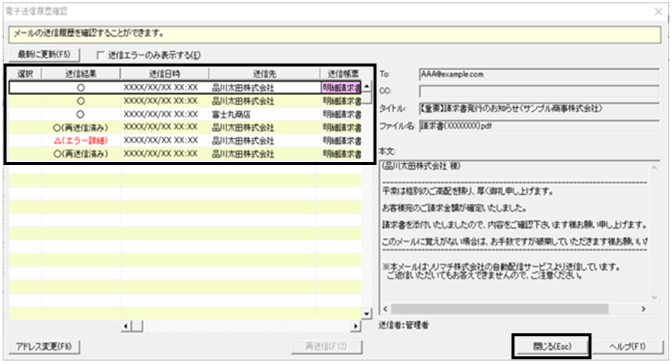
Task: Click the 最新に更新(F5) refresh button
Action: click(x=44, y=54)
